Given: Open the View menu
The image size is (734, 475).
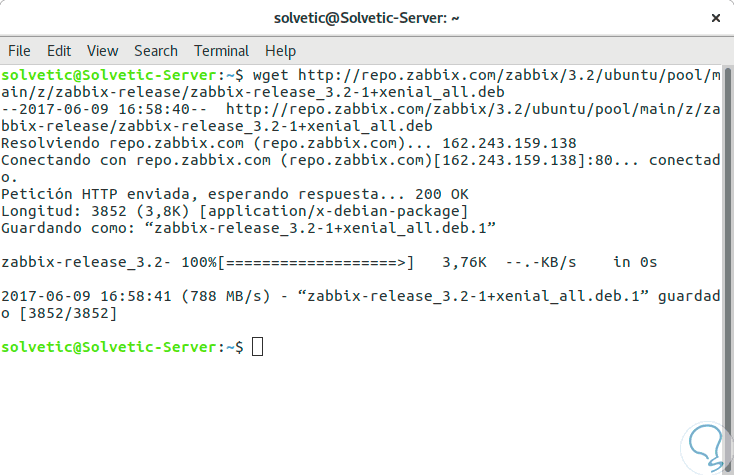Looking at the screenshot, I should click(102, 50).
